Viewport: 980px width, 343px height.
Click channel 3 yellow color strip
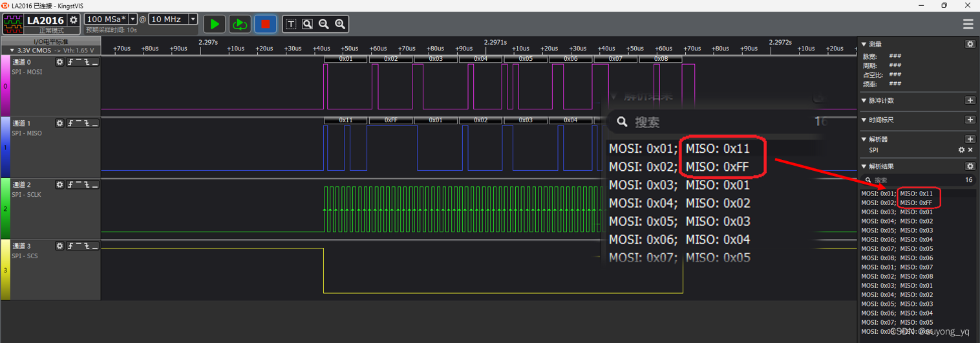coord(5,270)
